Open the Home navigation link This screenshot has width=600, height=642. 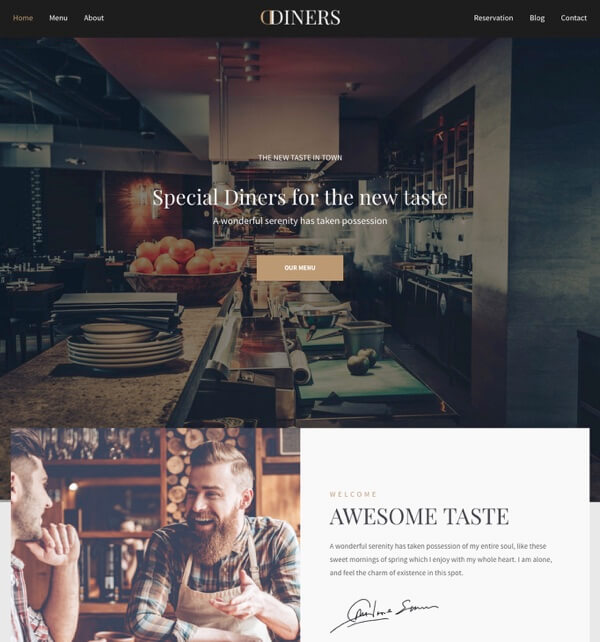23,18
